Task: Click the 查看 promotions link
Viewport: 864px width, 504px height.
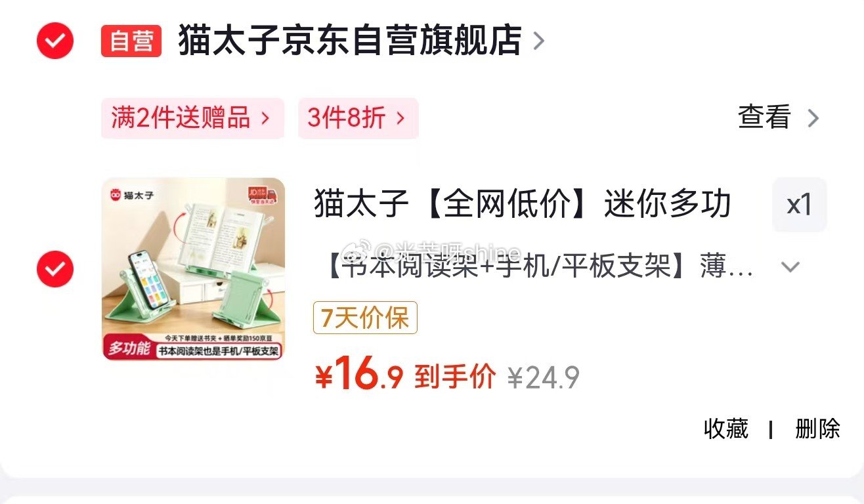Action: click(764, 118)
